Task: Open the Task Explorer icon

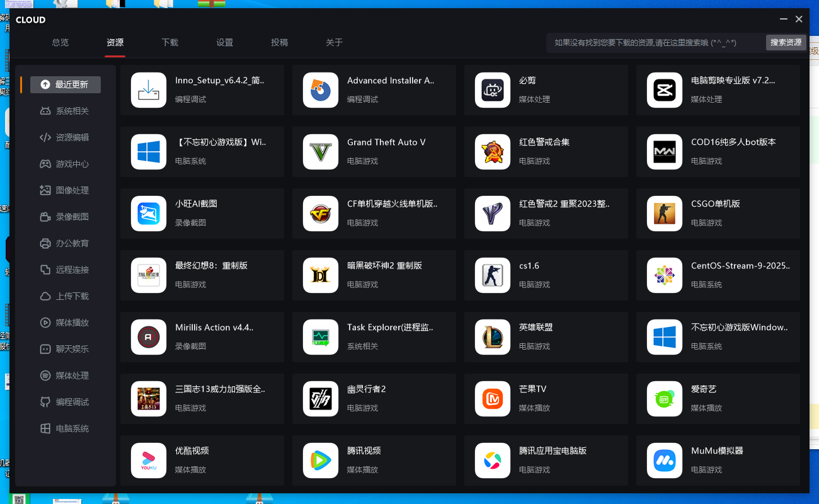Action: point(321,337)
